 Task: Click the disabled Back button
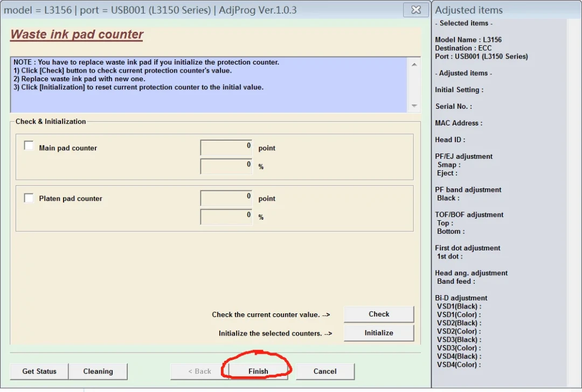[200, 371]
